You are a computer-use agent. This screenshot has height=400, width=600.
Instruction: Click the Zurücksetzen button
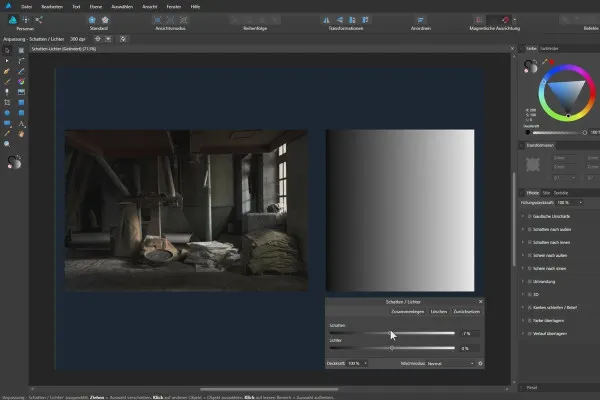pos(466,312)
